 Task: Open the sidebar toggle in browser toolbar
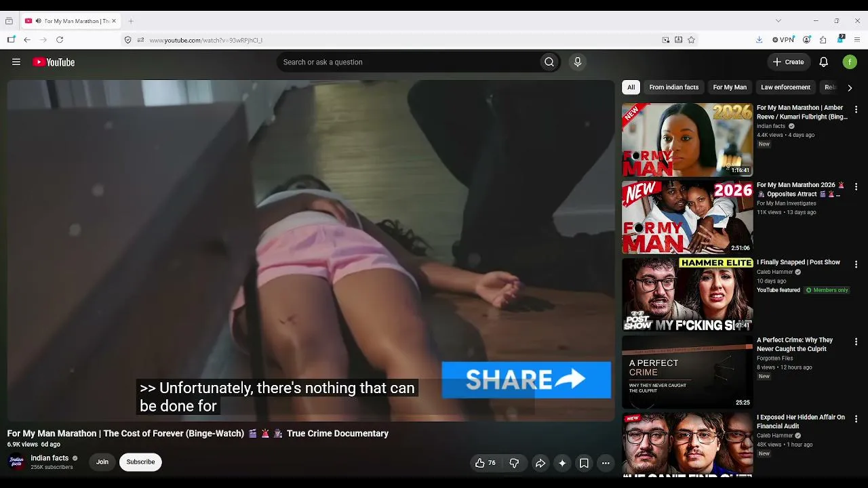(11, 40)
